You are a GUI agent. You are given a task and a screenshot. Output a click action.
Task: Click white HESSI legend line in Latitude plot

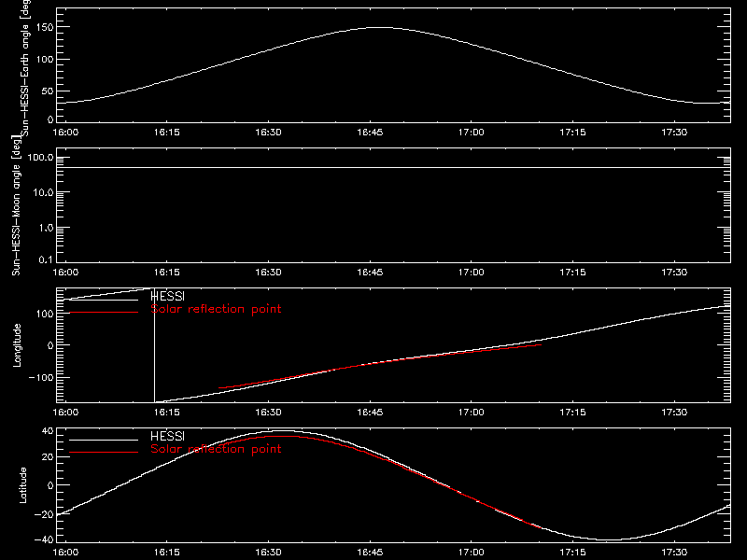coord(104,440)
